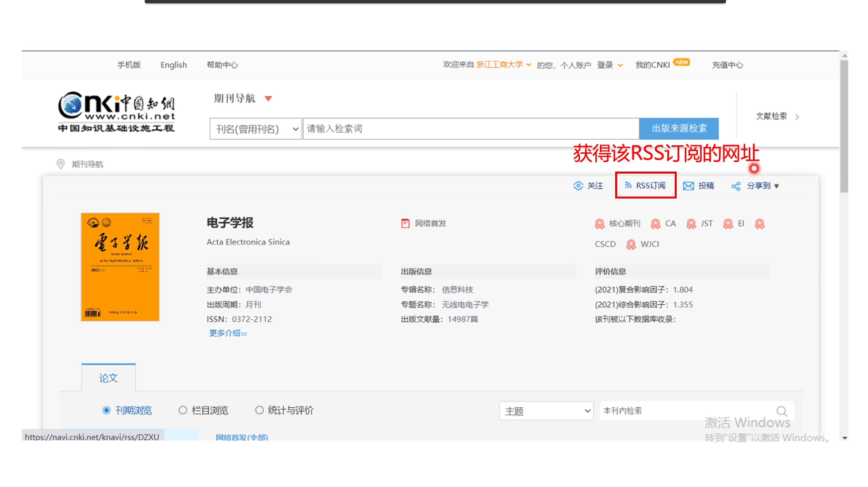This screenshot has height=487, width=868.
Task: Select the 栏目浏览 radio button
Action: (183, 410)
